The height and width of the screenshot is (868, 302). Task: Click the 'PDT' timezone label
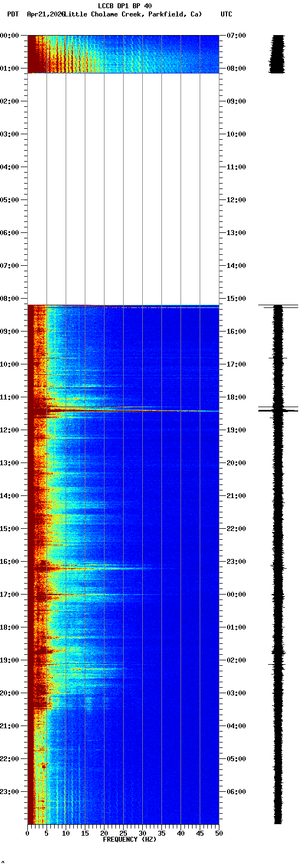(x=13, y=14)
